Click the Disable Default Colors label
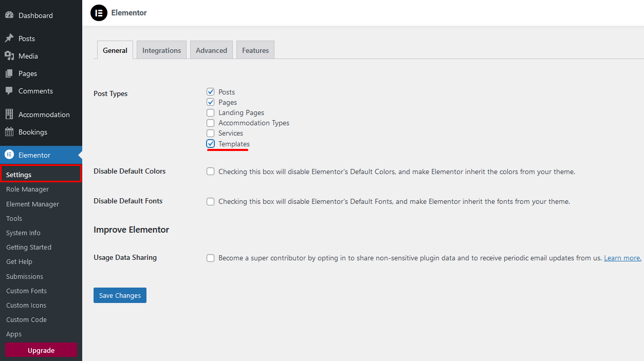 pyautogui.click(x=130, y=171)
